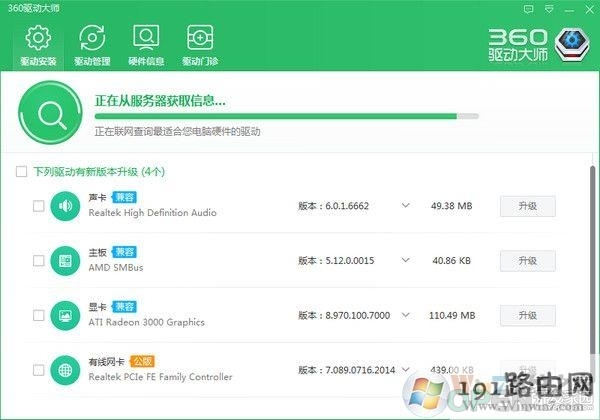The width and height of the screenshot is (600, 420).
Task: Click the 声卡 speaker icon
Action: coord(65,206)
